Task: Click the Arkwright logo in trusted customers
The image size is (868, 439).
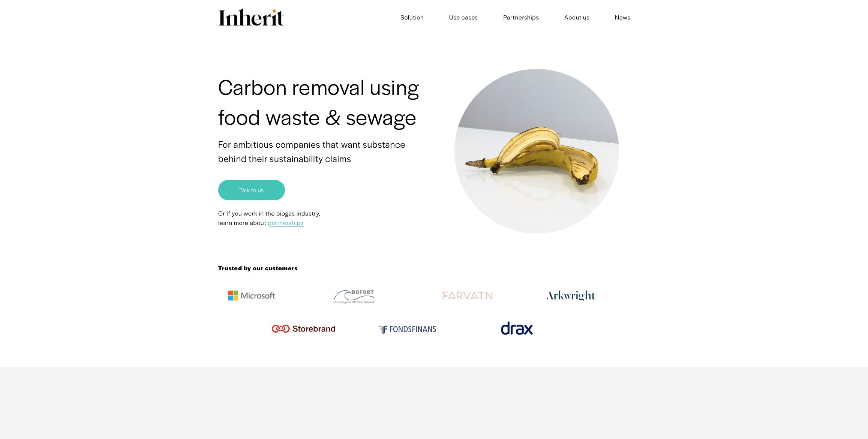Action: coord(571,295)
